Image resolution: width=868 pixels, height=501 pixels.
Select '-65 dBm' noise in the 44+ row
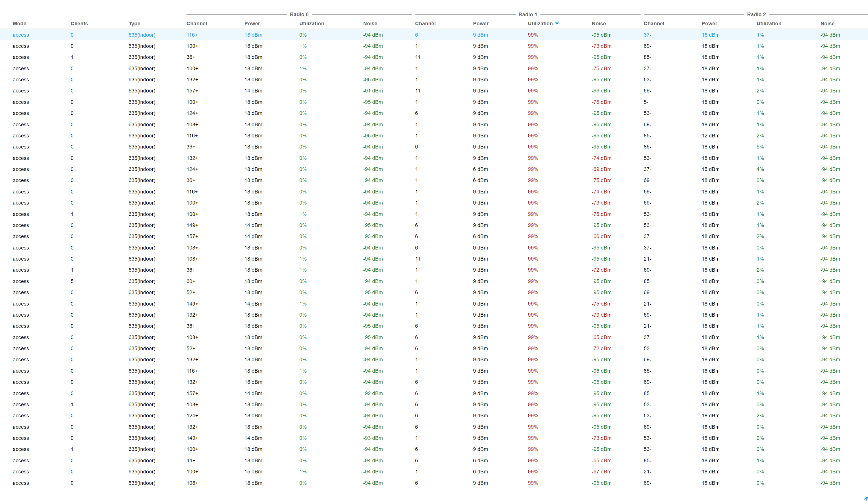601,460
